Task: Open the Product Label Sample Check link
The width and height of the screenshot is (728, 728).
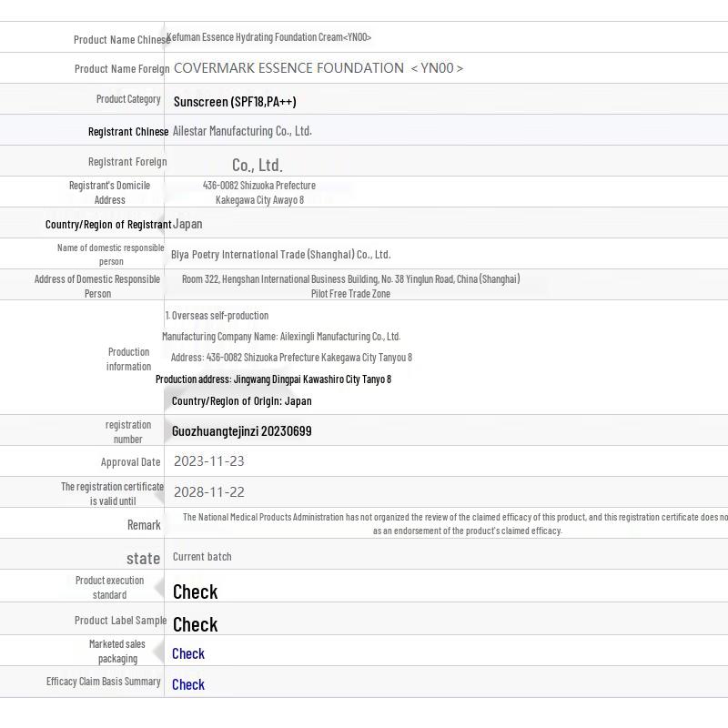Action: coord(195,624)
